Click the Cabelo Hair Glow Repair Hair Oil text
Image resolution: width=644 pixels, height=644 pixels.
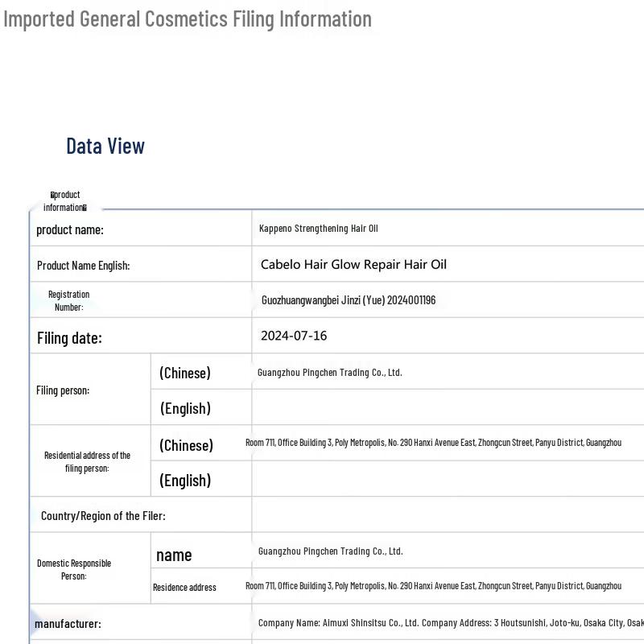[x=353, y=264]
